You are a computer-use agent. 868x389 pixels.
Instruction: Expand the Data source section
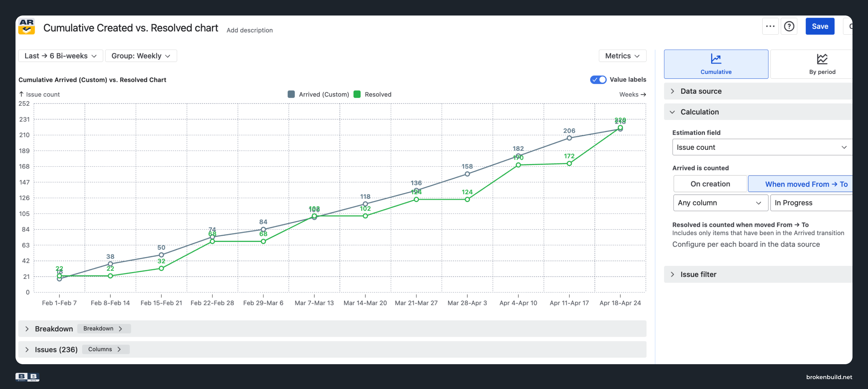click(758, 91)
